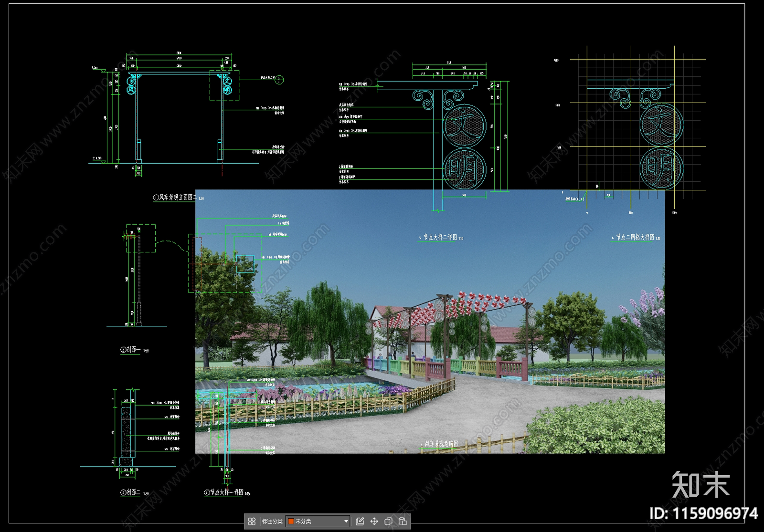Screen dimensions: 764x532
Task: Click the 标注分类 label in the toolbar
Action: (272, 522)
